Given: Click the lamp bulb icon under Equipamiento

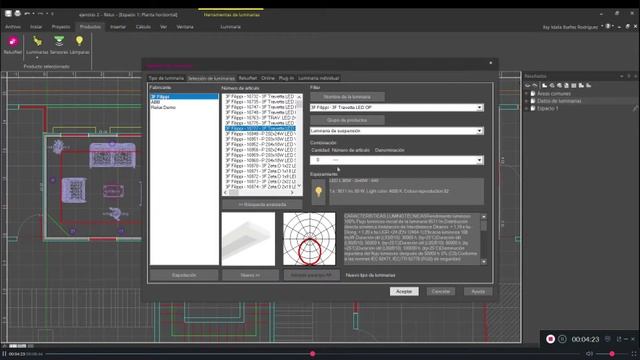Looking at the screenshot, I should click(x=318, y=191).
